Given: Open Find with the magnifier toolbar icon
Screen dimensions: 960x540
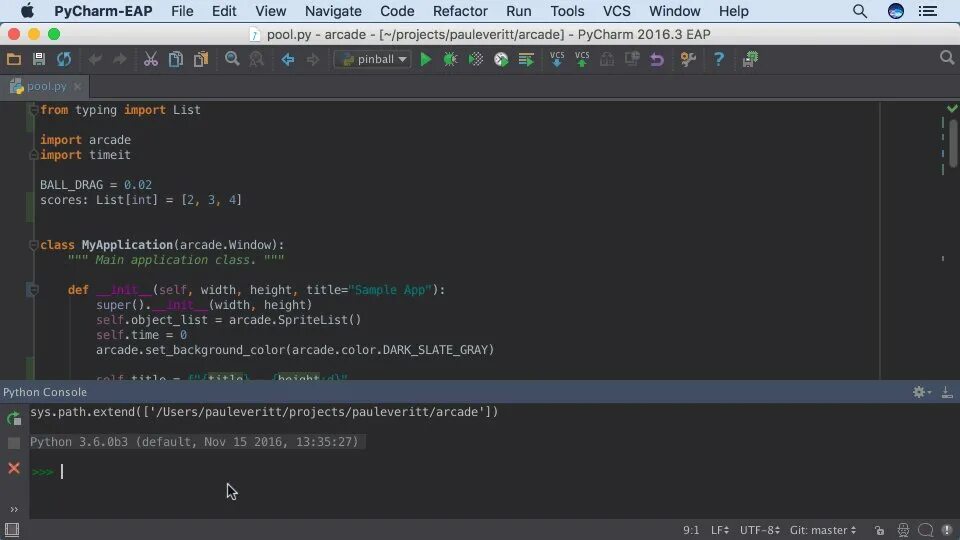Looking at the screenshot, I should (x=232, y=59).
